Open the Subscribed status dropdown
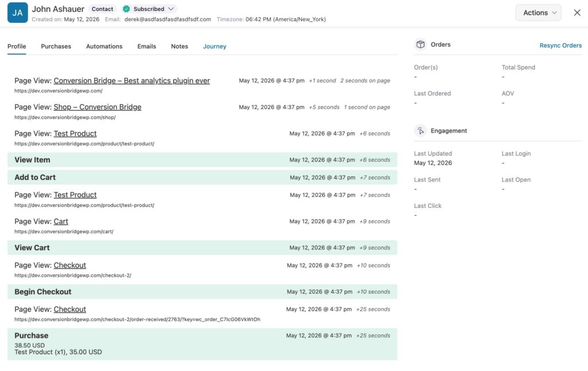The width and height of the screenshot is (588, 371). [149, 9]
